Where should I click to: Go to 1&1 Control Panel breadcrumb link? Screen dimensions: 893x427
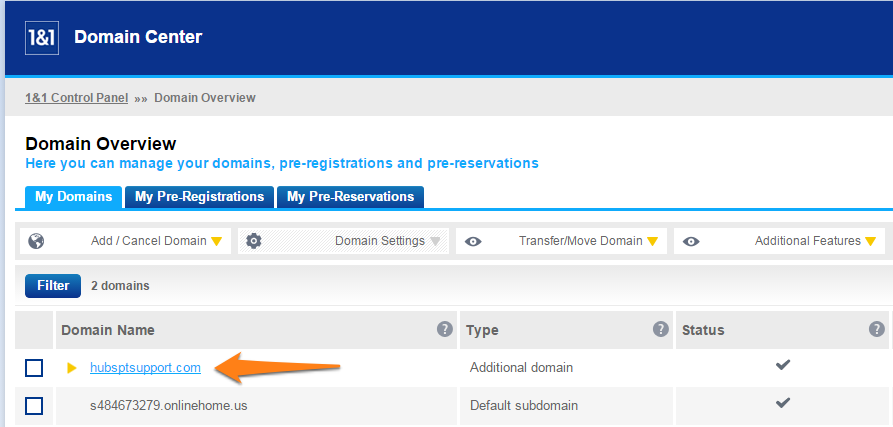pos(76,98)
